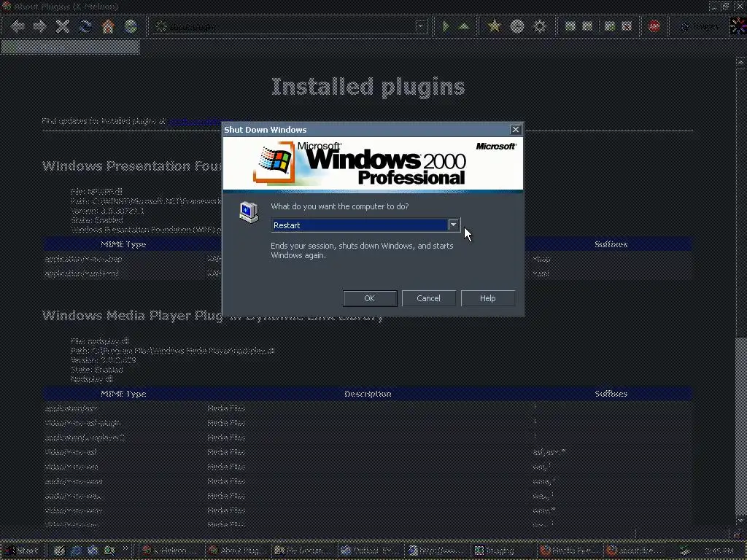The width and height of the screenshot is (747, 560).
Task: Click the MIME Type header of WPF table
Action: (x=123, y=244)
